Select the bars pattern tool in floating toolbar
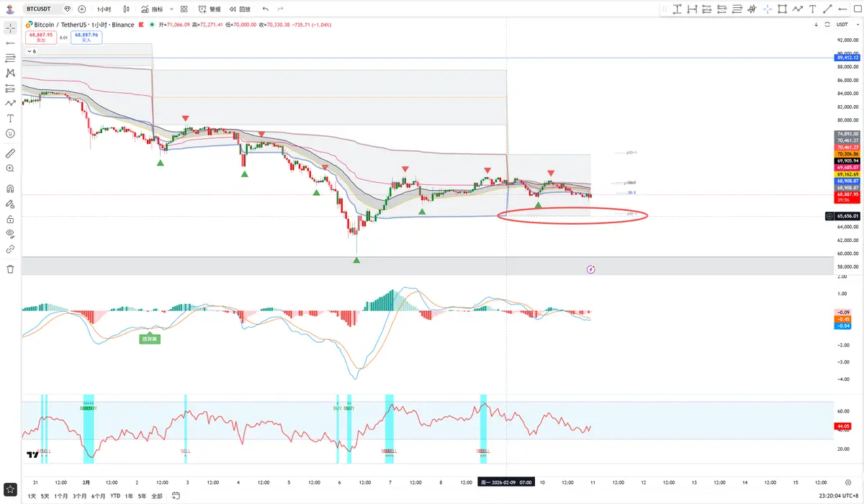 [752, 9]
